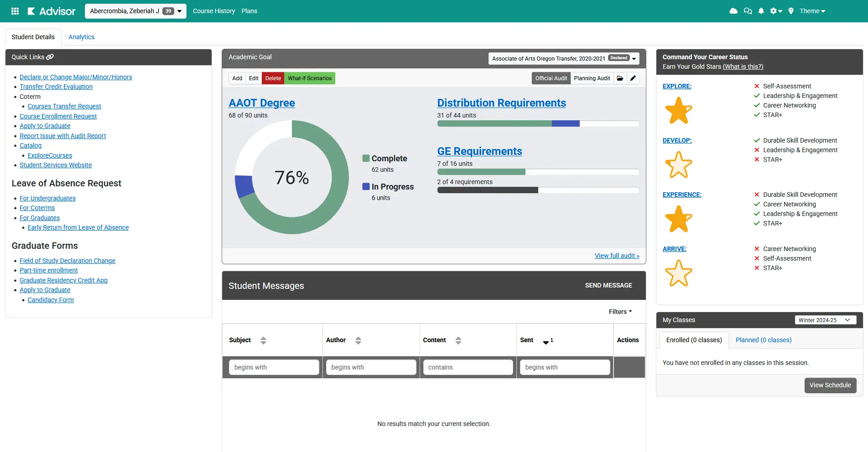868x452 pixels.
Task: Click the View full audit link
Action: 617,256
